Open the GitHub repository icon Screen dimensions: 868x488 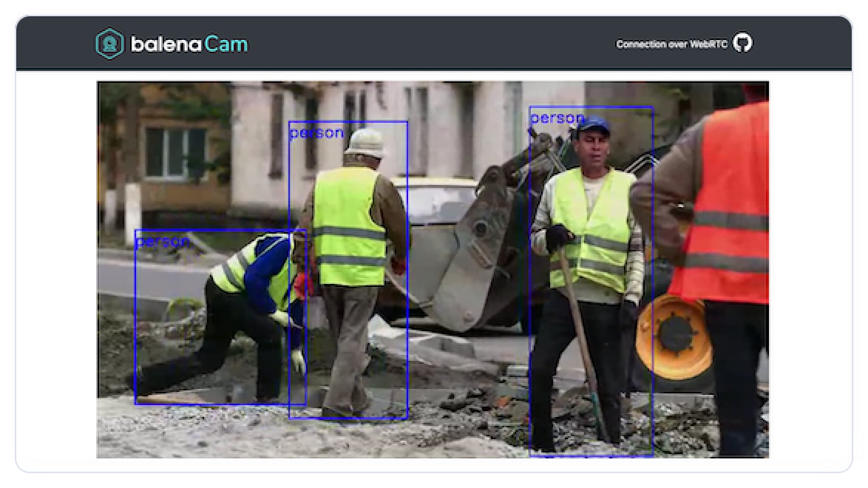click(x=742, y=44)
